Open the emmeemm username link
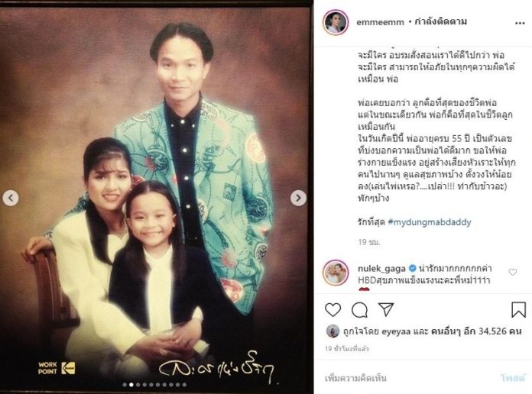The height and width of the screenshot is (394, 532). [380, 22]
